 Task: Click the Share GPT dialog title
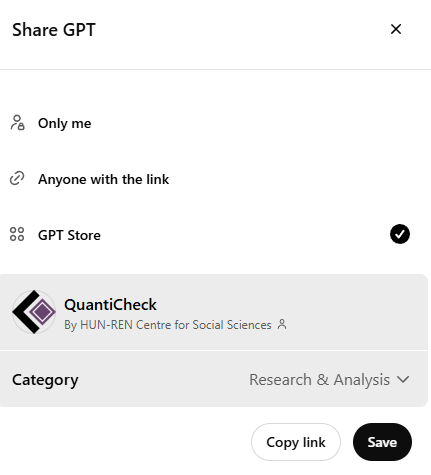54,30
